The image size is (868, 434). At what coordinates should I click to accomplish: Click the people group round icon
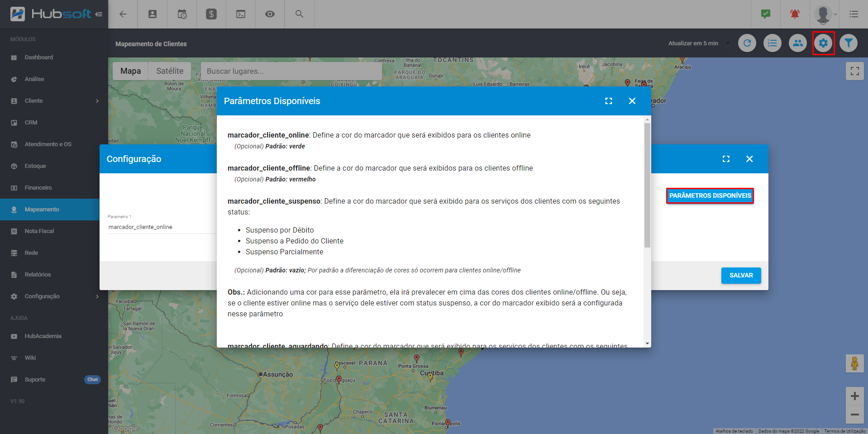click(798, 43)
